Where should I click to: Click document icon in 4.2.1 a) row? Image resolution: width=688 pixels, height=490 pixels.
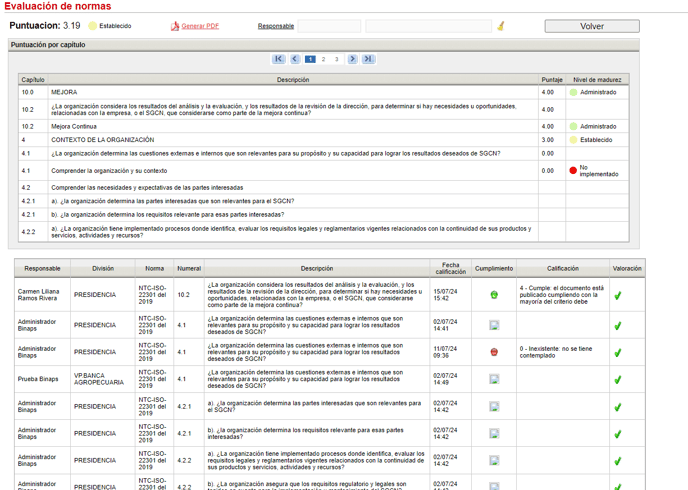[494, 407]
